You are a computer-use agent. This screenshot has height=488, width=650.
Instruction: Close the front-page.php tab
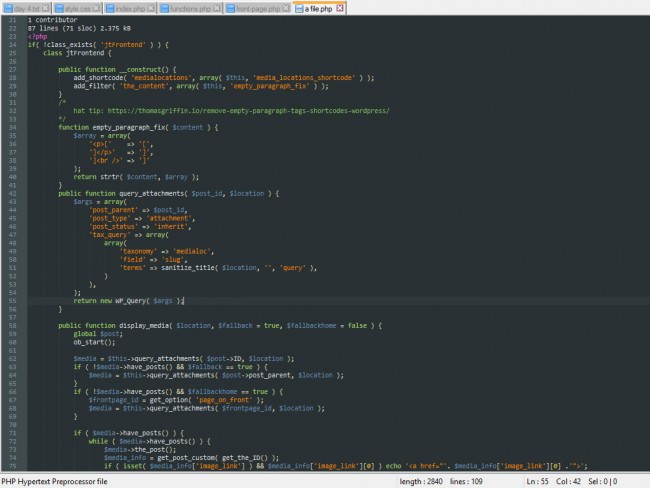coord(286,8)
